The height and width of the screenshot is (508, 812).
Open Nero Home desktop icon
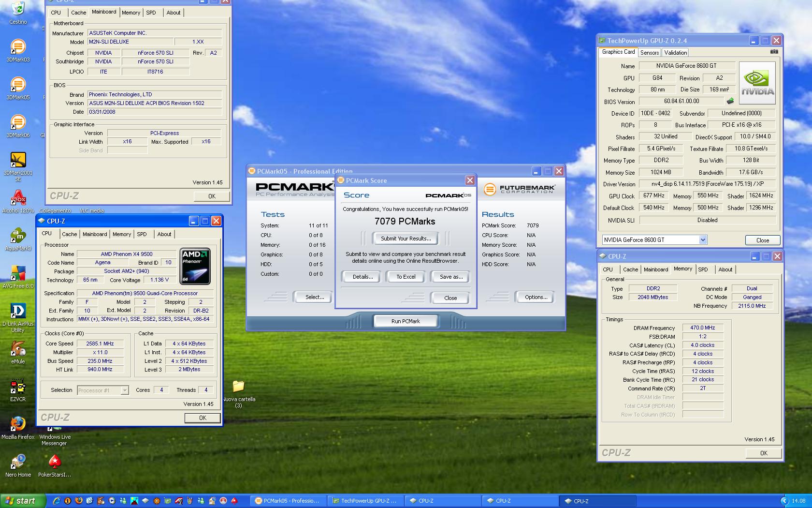point(18,465)
